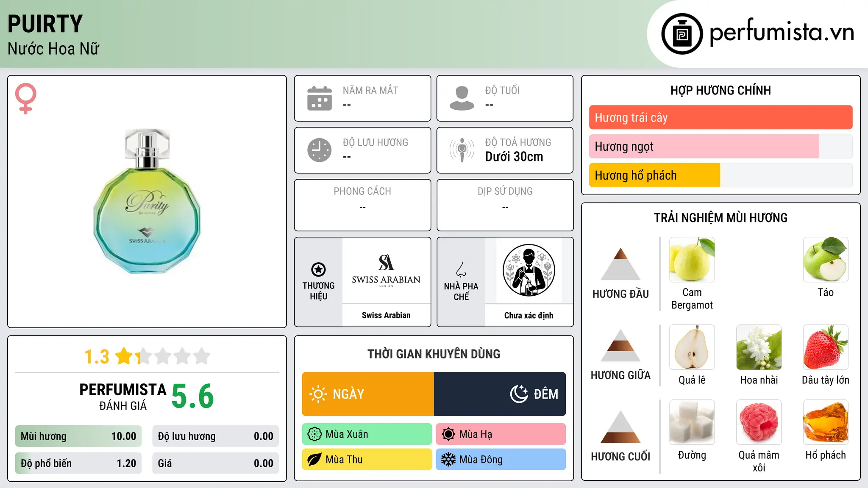Click the 1.3 star rating number
This screenshot has height=488, width=868.
point(97,357)
